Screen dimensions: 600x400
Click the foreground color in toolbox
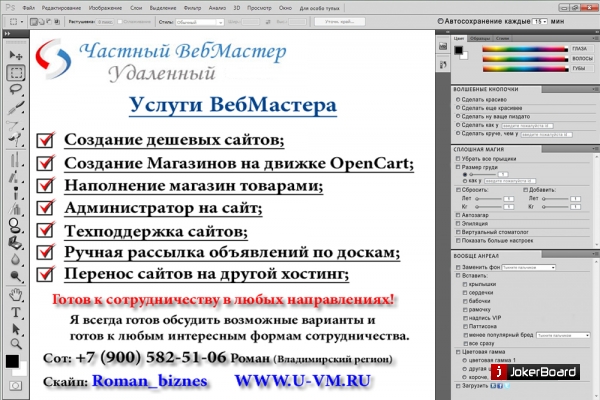click(12, 361)
